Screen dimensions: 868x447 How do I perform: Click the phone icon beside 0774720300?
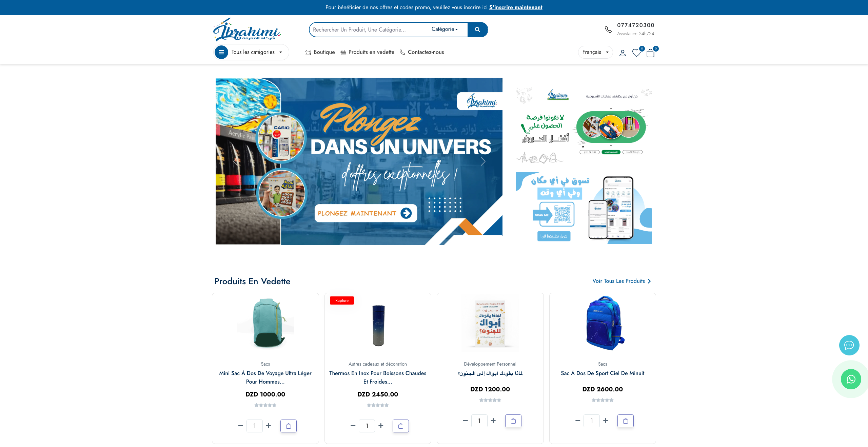pyautogui.click(x=608, y=30)
